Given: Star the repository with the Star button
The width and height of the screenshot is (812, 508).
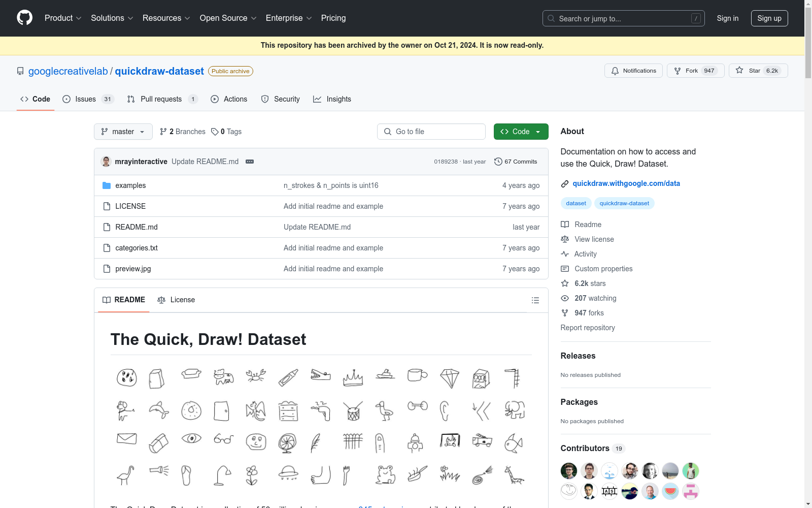Looking at the screenshot, I should tap(758, 71).
